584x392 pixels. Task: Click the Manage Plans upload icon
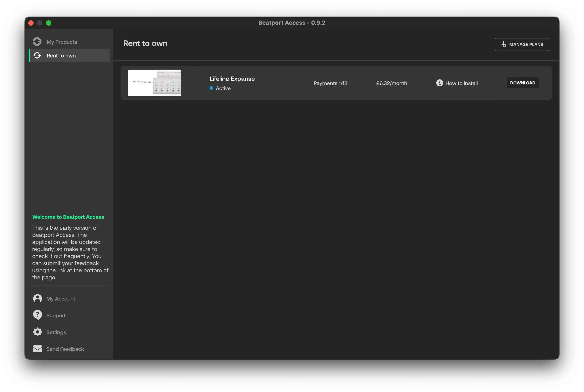(504, 44)
